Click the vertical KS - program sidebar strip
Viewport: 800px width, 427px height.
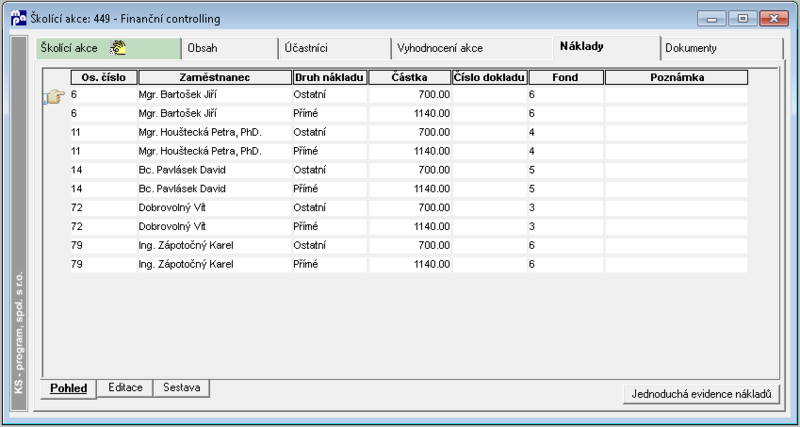19,223
